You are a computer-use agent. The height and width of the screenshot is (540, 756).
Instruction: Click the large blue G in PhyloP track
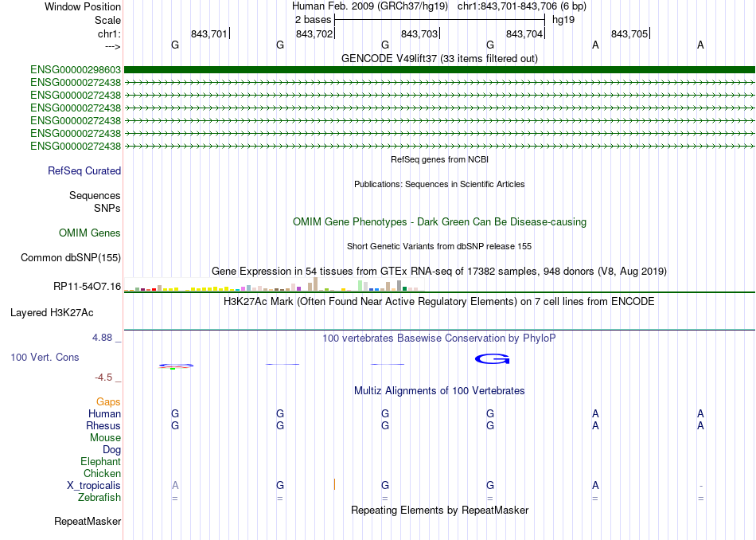pos(493,358)
